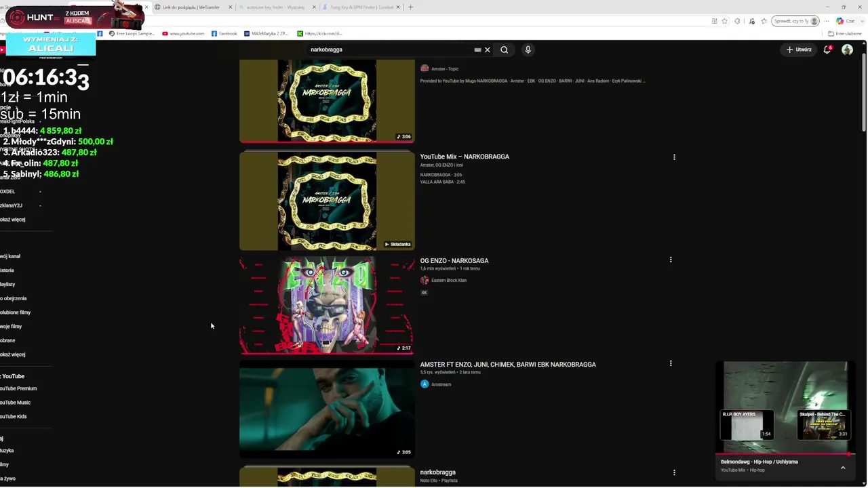Open the YouTube Mix – NARKOBRAGGA title
Screen dimensions: 868x488
coord(465,157)
